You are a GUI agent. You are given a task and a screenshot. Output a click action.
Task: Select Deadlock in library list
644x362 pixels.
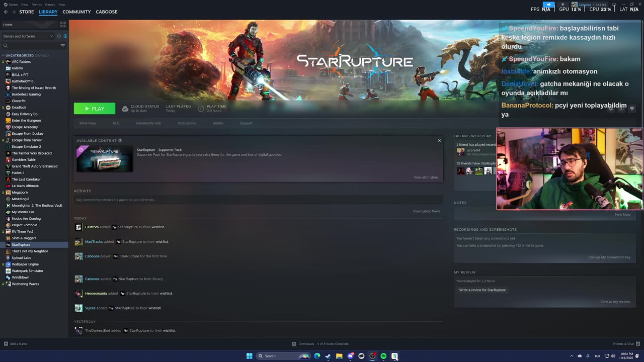point(19,108)
